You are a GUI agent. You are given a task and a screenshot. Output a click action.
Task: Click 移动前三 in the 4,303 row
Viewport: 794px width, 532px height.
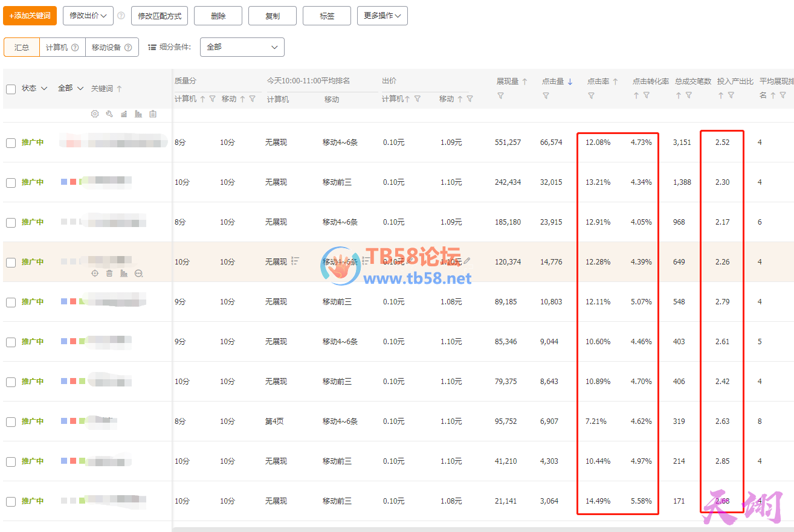pos(337,461)
